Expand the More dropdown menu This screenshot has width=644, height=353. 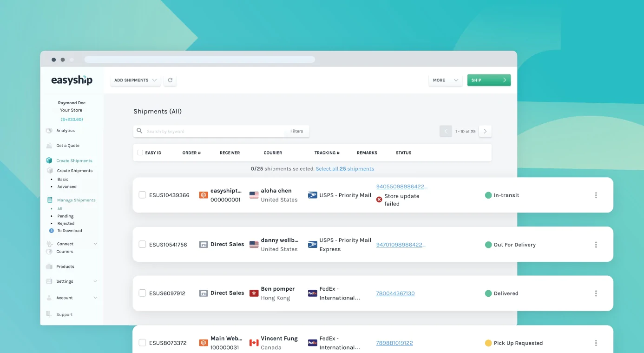445,80
